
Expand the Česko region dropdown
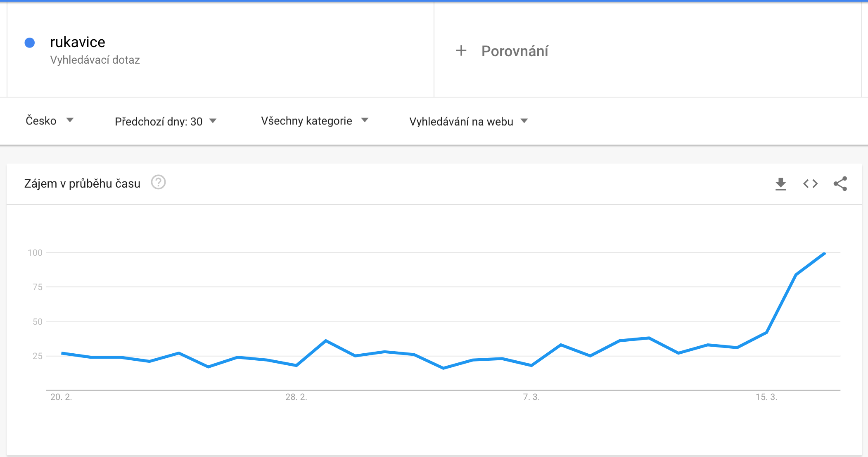coord(50,121)
